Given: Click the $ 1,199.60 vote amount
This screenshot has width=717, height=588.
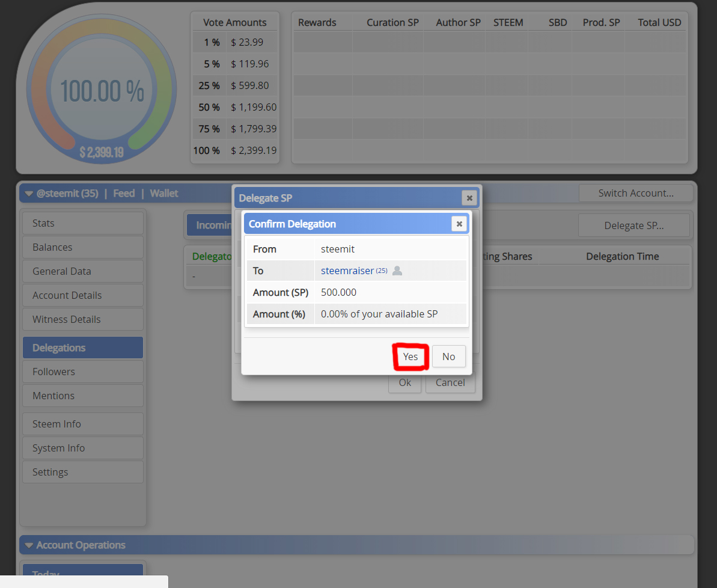Looking at the screenshot, I should tap(254, 107).
